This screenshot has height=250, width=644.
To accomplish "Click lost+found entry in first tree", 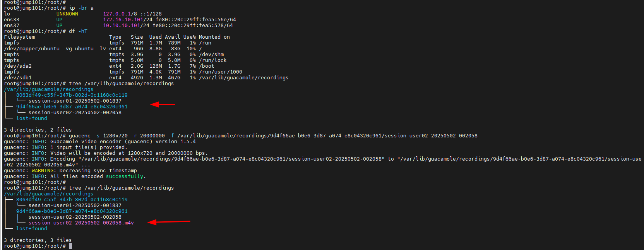I will point(31,118).
